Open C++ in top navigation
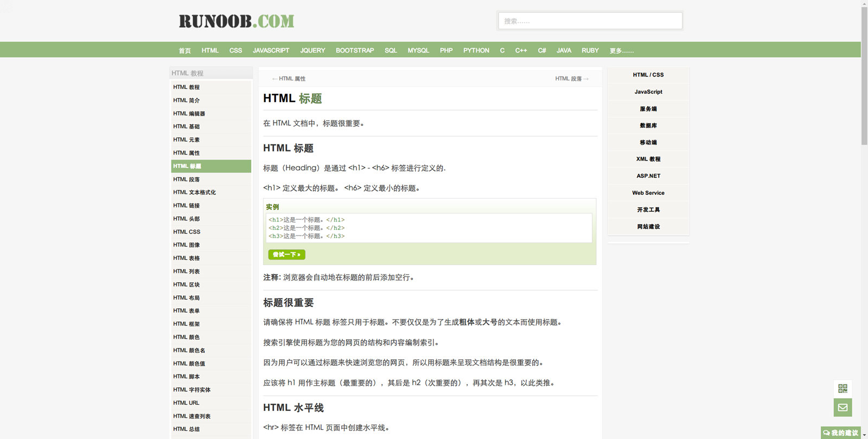This screenshot has width=868, height=439. click(521, 50)
